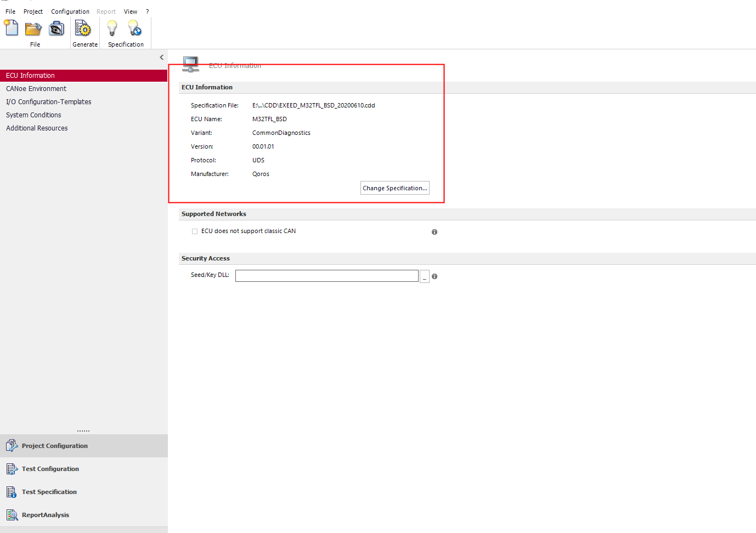Click the dotted splitter grip above Project Configuration
The height and width of the screenshot is (533, 756).
83,431
